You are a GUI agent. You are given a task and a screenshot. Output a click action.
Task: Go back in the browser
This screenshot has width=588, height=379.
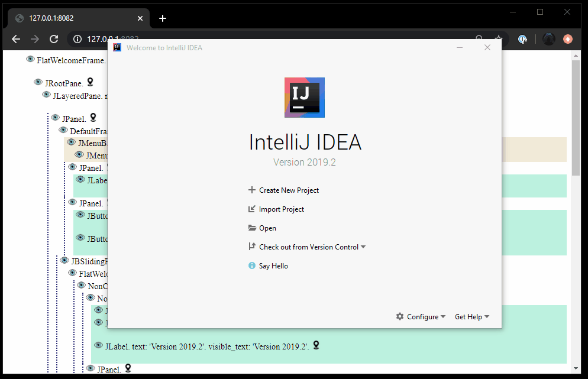pyautogui.click(x=16, y=39)
